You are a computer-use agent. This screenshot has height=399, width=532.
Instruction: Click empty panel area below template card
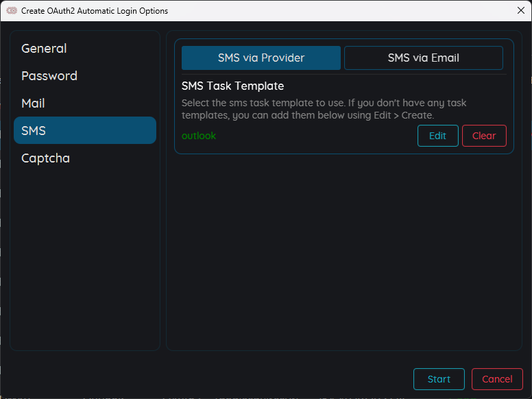tap(343, 254)
